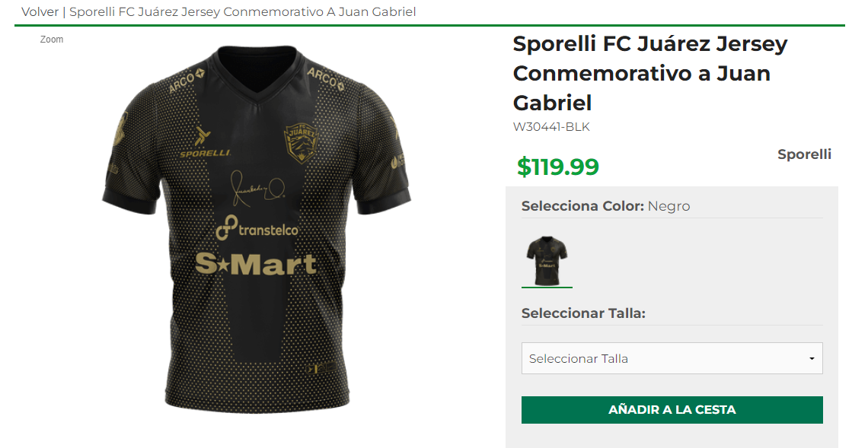This screenshot has height=448, width=868.
Task: Click the breadcrumb product name text
Action: click(242, 11)
